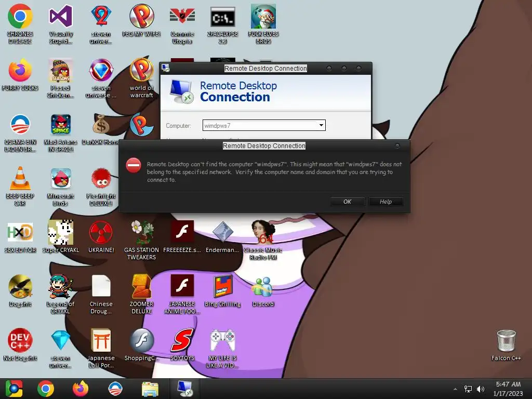Screen dimensions: 532x399
Task: Open the network tray icon
Action: 468,389
